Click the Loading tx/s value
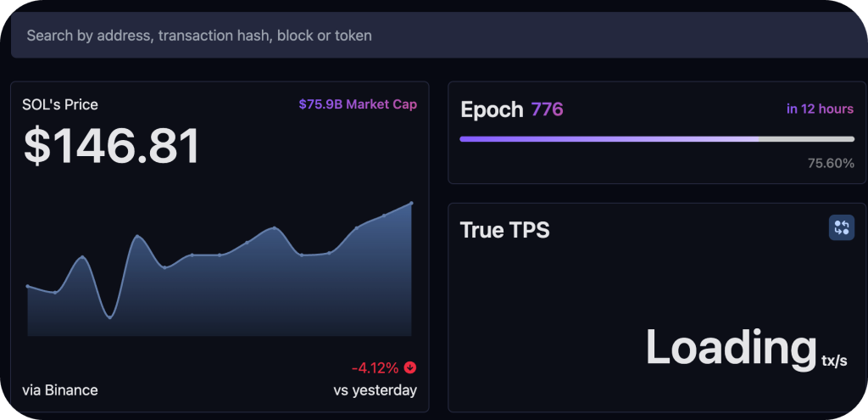Viewport: 868px width, 420px height. [746, 347]
